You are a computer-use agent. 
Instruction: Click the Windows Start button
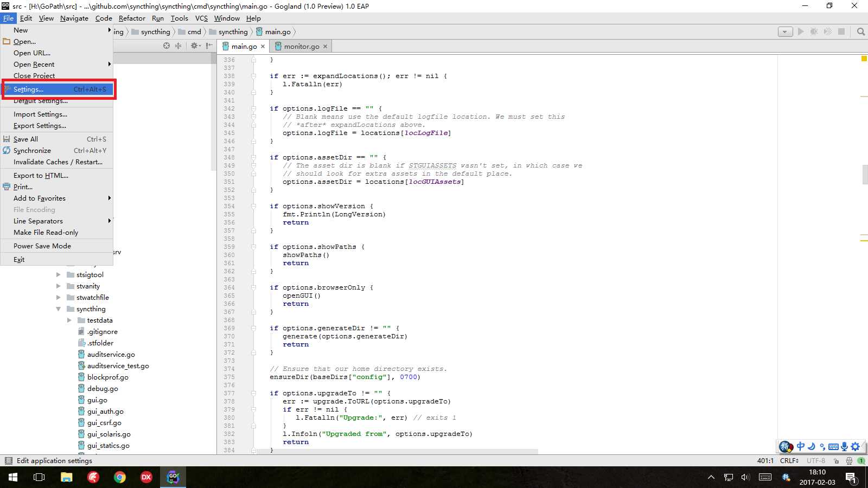(13, 477)
